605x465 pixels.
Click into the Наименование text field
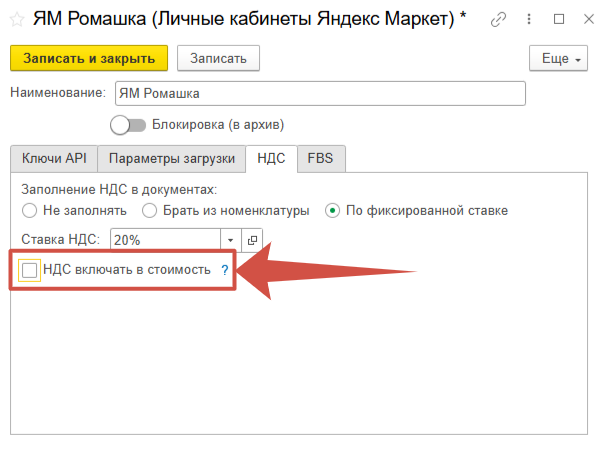pos(319,93)
